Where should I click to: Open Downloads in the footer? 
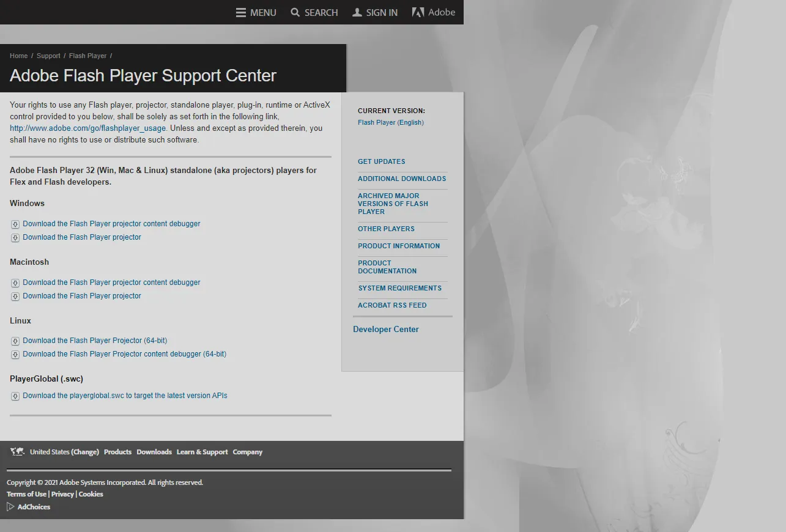(x=154, y=452)
